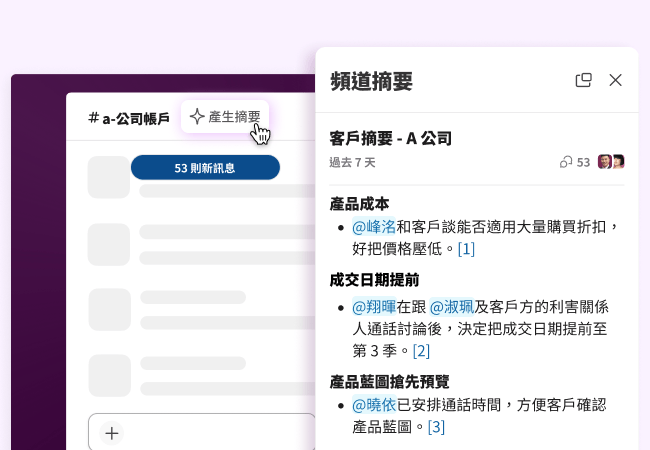
Task: Click the first message avatar placeholder
Action: [109, 178]
